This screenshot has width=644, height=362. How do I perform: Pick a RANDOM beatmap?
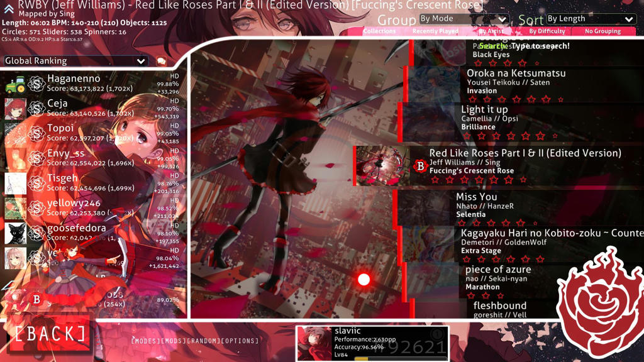[x=203, y=341]
